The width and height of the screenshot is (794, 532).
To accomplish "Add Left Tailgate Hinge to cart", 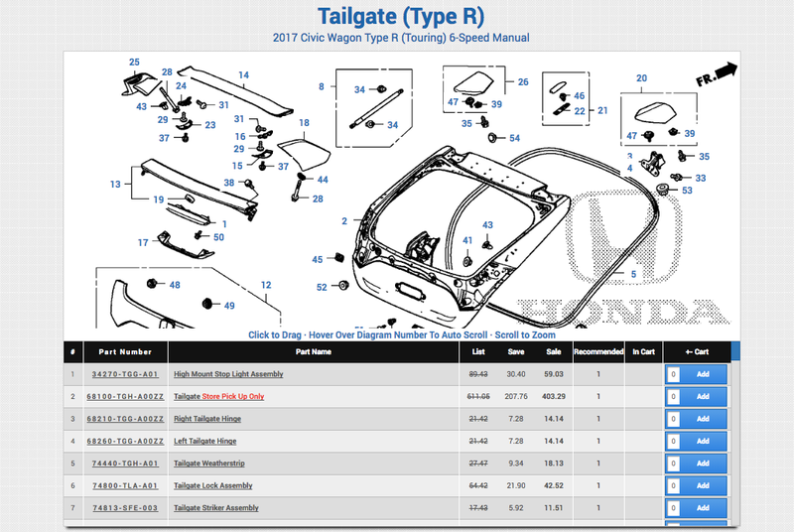I will pyautogui.click(x=703, y=441).
